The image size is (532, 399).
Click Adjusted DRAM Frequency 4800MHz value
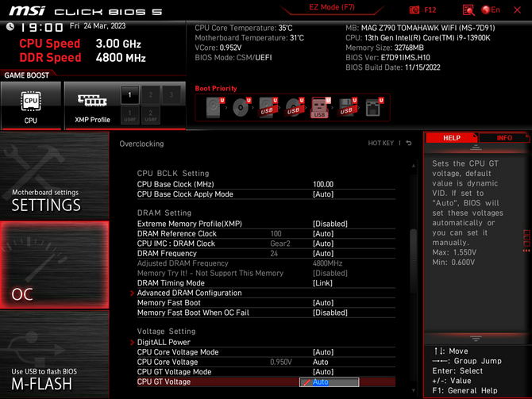[327, 263]
